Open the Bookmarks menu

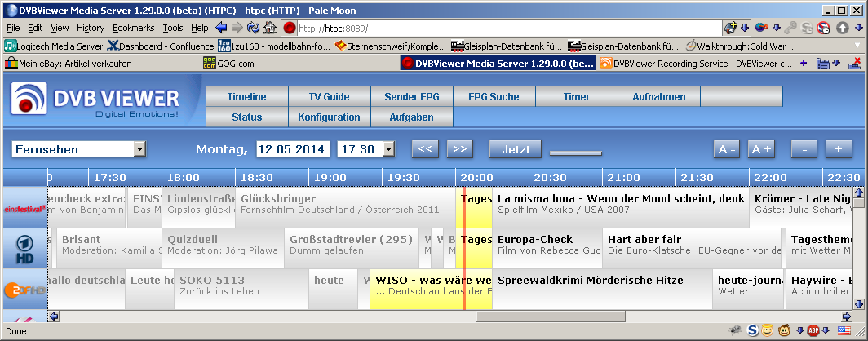click(x=135, y=28)
